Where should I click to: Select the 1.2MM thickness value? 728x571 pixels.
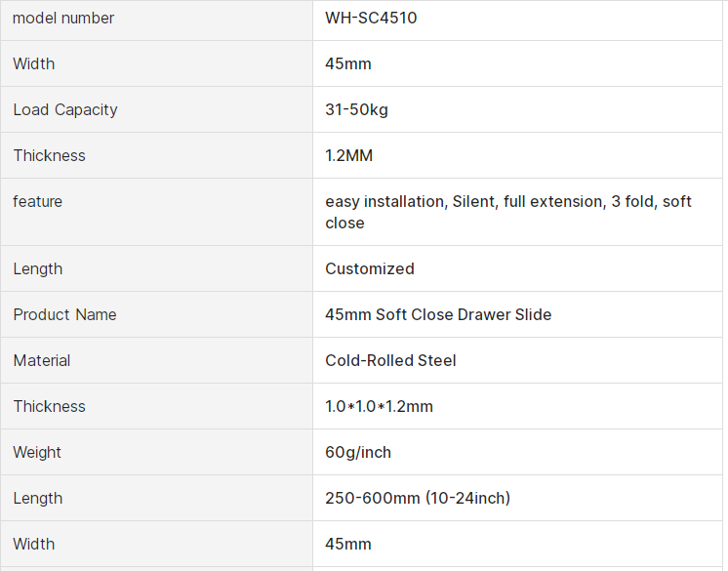348,155
